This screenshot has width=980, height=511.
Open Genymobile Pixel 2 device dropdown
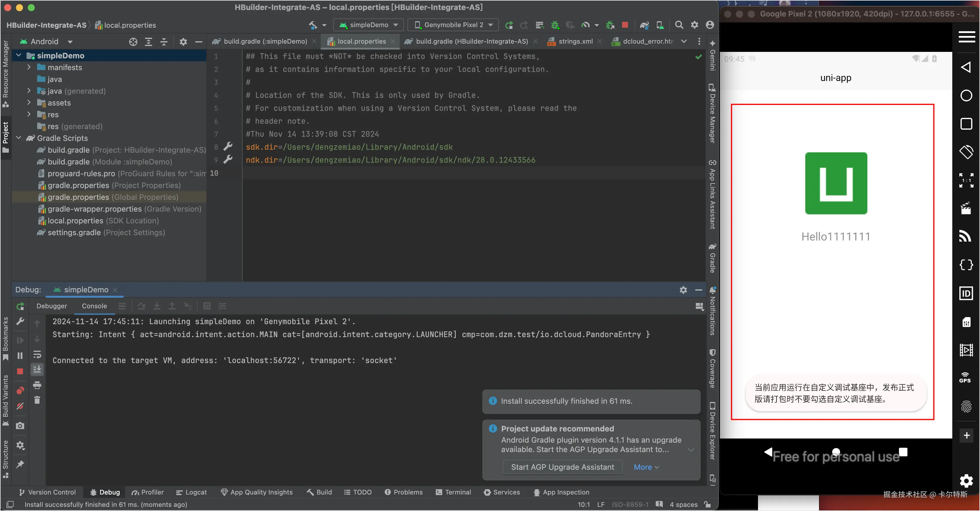tap(453, 25)
